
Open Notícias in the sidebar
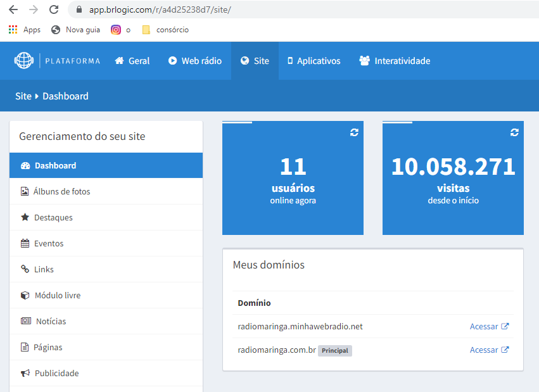click(106, 321)
